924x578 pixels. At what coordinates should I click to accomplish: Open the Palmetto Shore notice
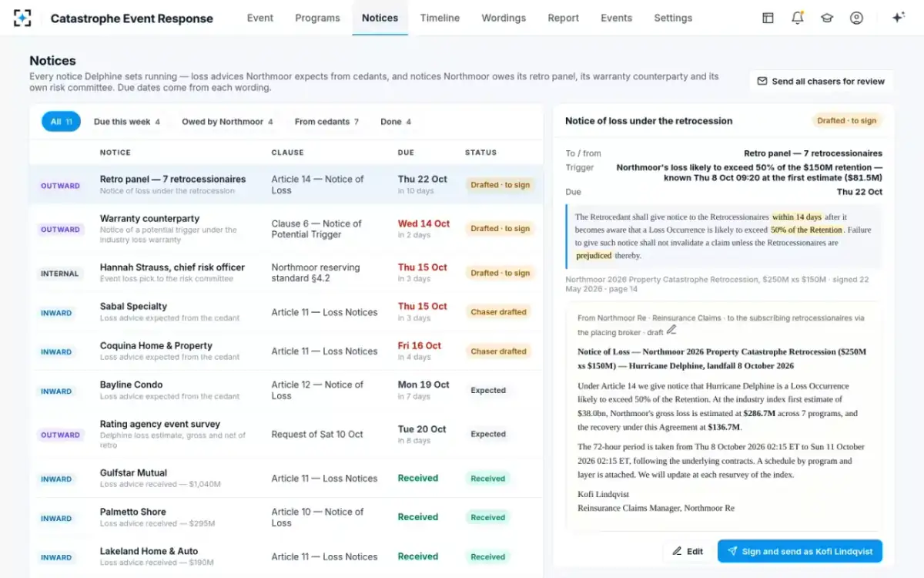[286, 518]
